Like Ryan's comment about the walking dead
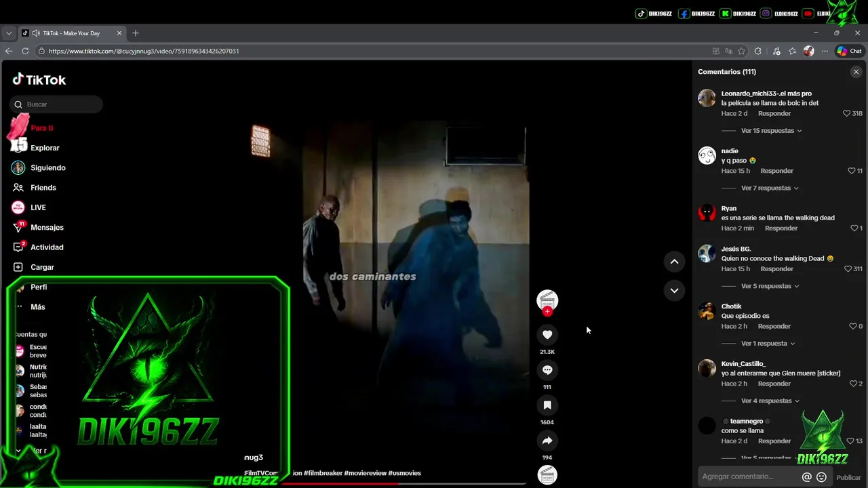This screenshot has width=868, height=488. [x=854, y=228]
